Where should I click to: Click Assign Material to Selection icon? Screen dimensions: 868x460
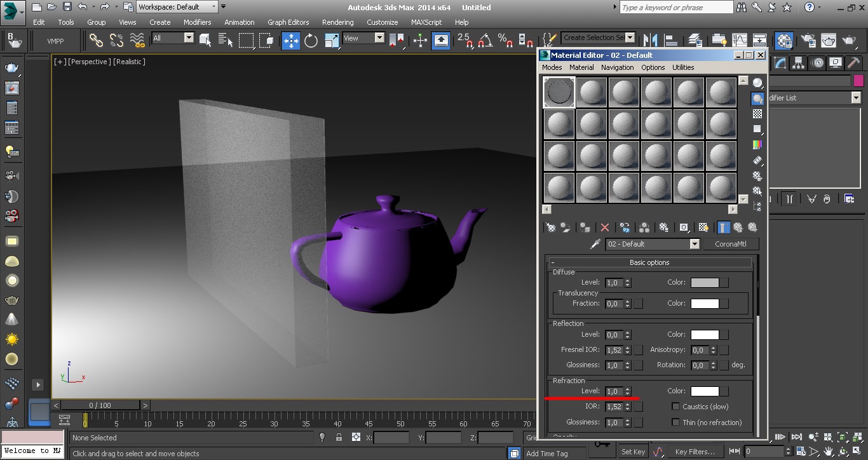pyautogui.click(x=585, y=227)
